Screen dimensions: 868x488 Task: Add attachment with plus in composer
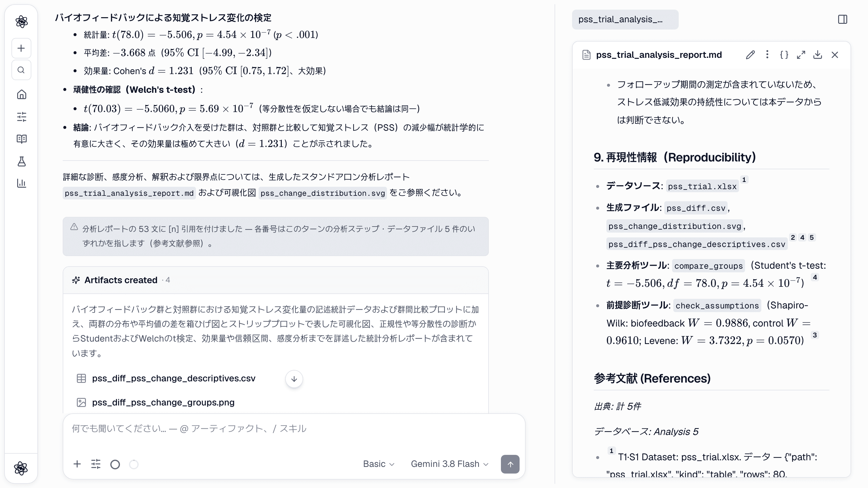[77, 464]
